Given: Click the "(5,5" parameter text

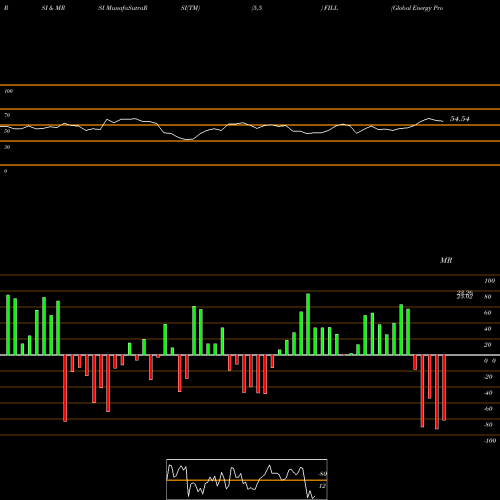Looking at the screenshot, I should click(x=257, y=8).
